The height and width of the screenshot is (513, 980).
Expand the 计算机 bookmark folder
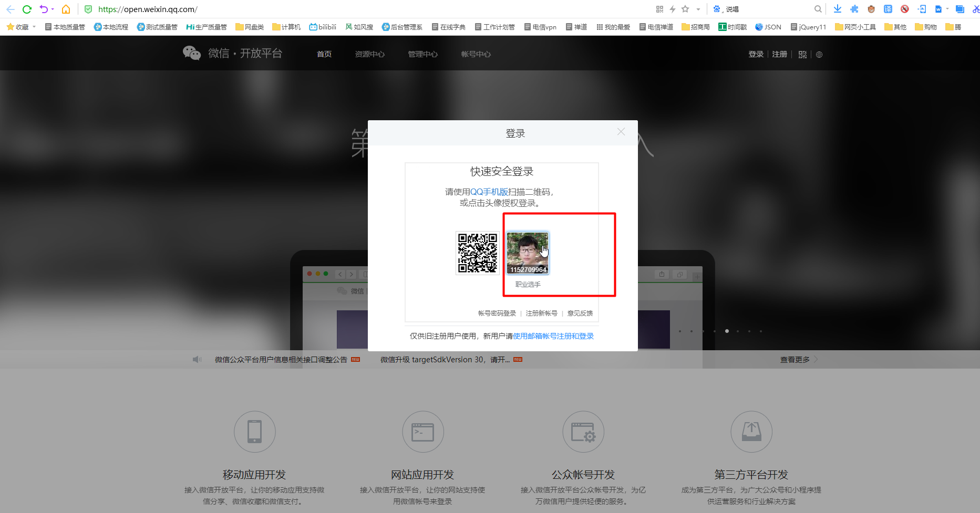[286, 27]
